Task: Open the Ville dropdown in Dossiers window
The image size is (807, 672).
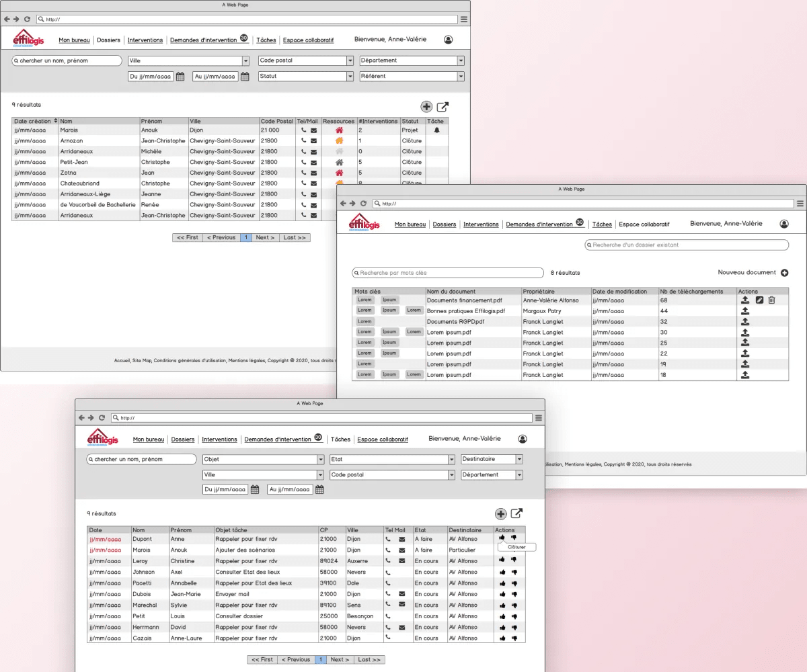Action: pos(188,60)
